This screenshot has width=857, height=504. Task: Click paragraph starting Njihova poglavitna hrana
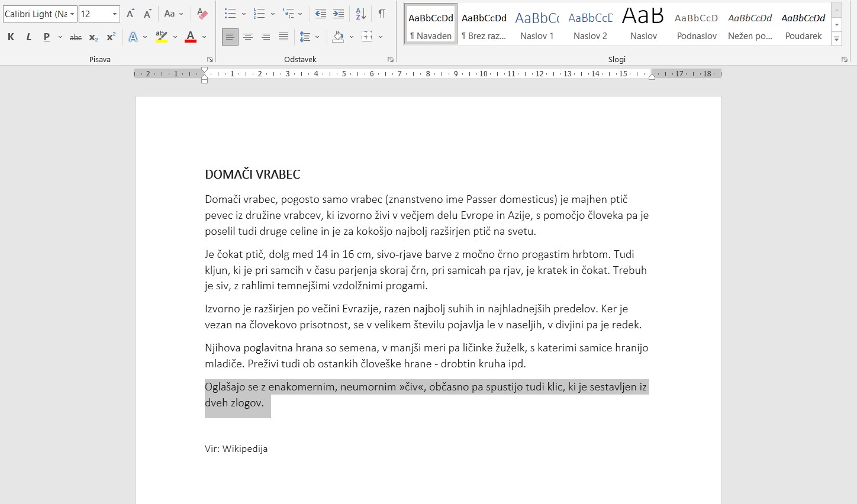[x=427, y=356]
